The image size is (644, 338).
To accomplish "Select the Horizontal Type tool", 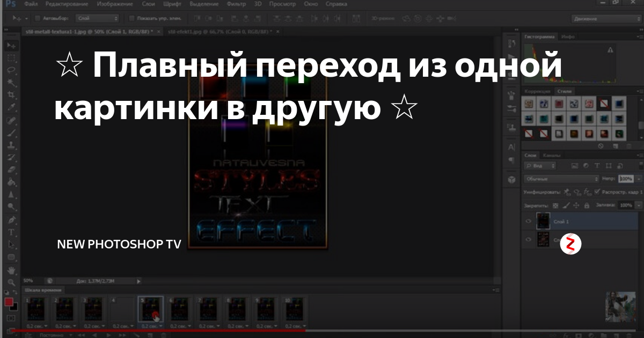I will click(x=11, y=232).
